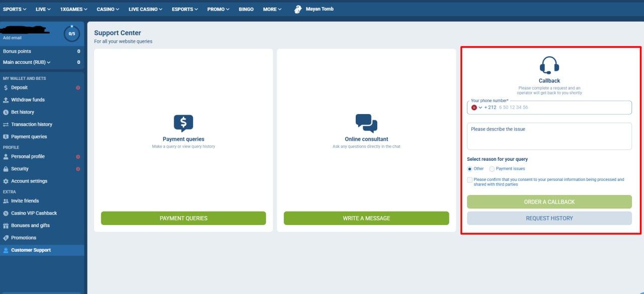This screenshot has height=294, width=644.
Task: Click the Support Center heading
Action: 118,33
